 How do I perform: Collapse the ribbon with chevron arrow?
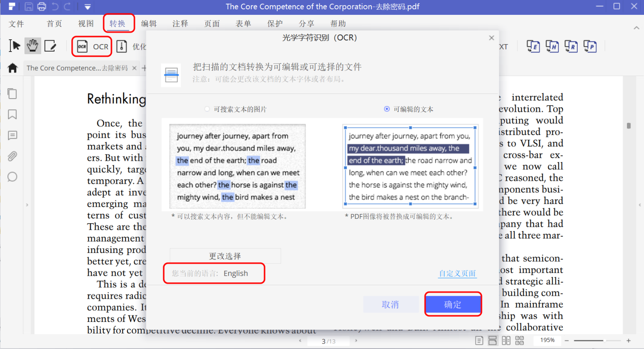[x=636, y=28]
